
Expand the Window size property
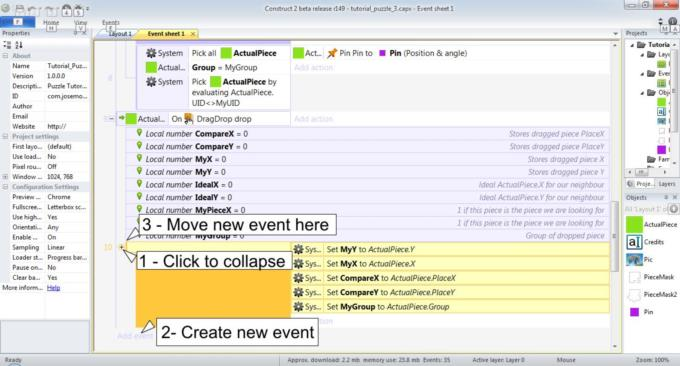click(5, 176)
